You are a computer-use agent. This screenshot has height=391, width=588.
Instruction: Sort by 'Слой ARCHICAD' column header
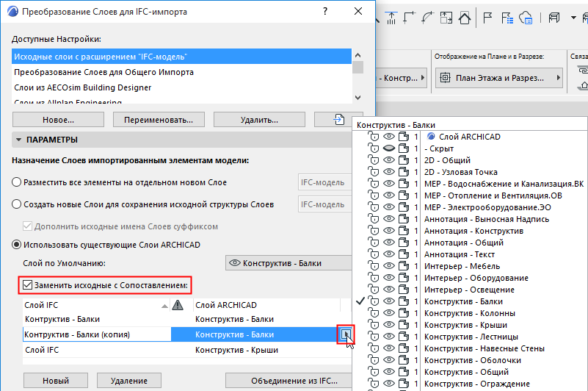pos(266,305)
